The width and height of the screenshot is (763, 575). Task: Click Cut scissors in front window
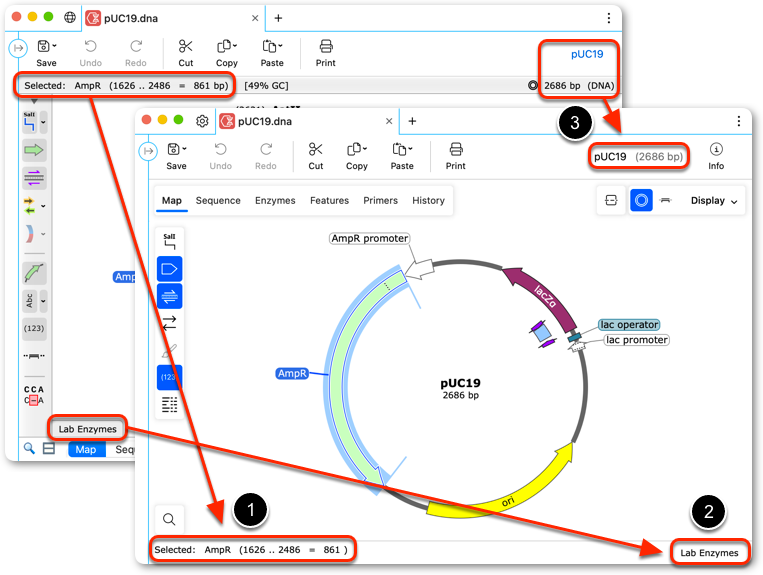tap(316, 149)
